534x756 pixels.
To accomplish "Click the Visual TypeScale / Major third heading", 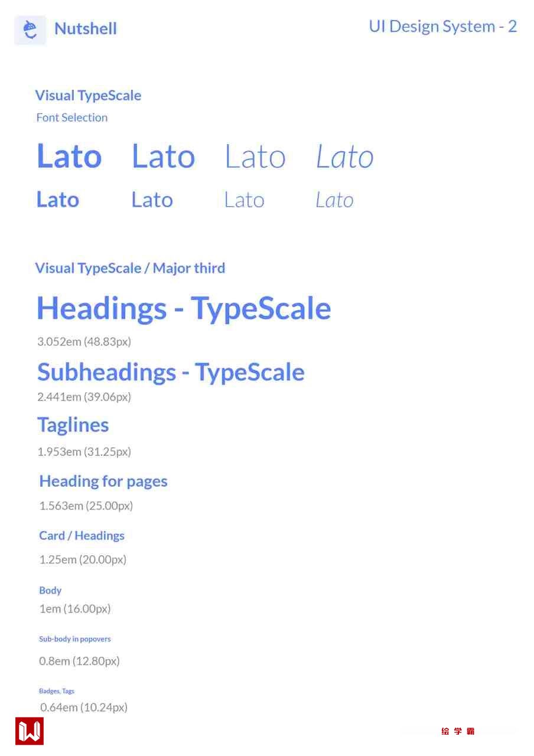I will click(x=130, y=268).
